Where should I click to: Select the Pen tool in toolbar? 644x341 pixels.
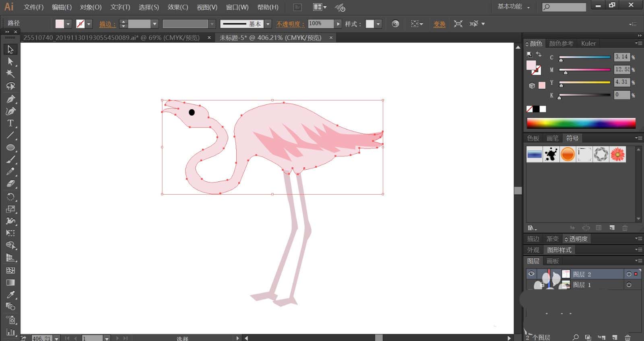point(10,99)
